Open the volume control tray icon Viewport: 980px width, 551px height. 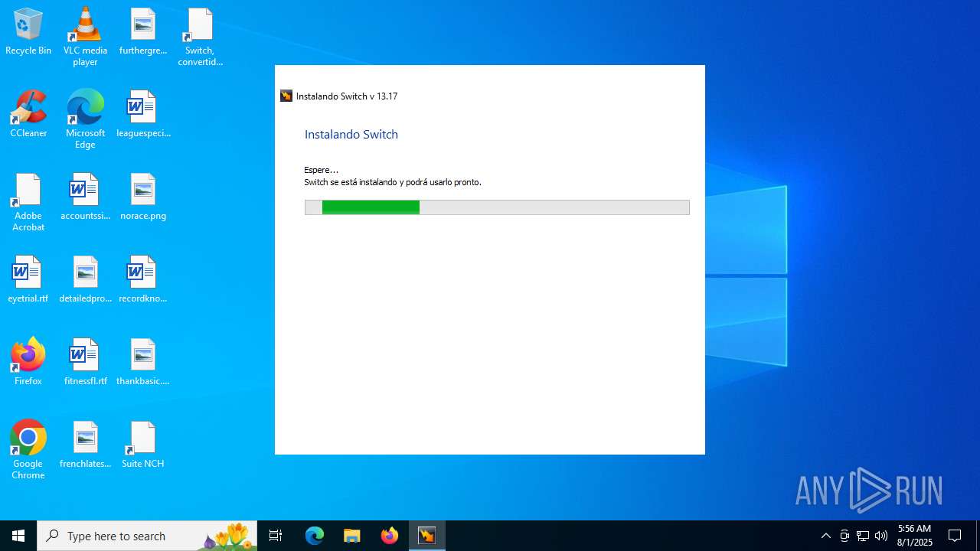click(881, 536)
